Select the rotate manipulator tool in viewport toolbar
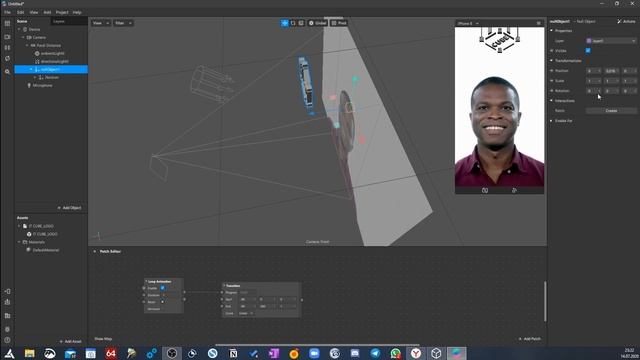640x360 pixels. [293, 23]
